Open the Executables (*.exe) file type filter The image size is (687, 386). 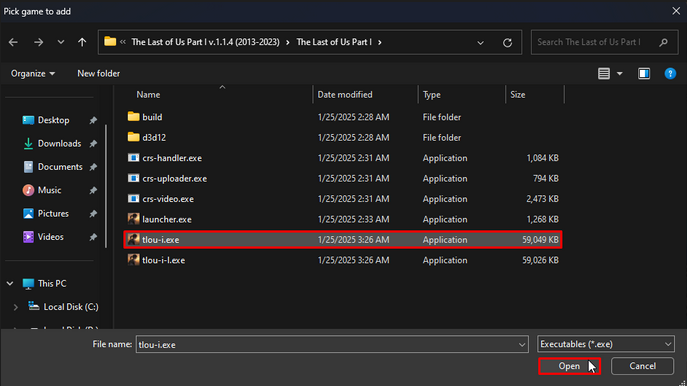[606, 344]
